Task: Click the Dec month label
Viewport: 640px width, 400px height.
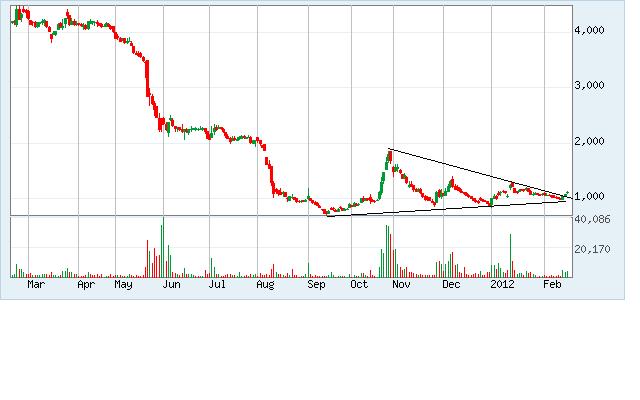Action: click(451, 285)
